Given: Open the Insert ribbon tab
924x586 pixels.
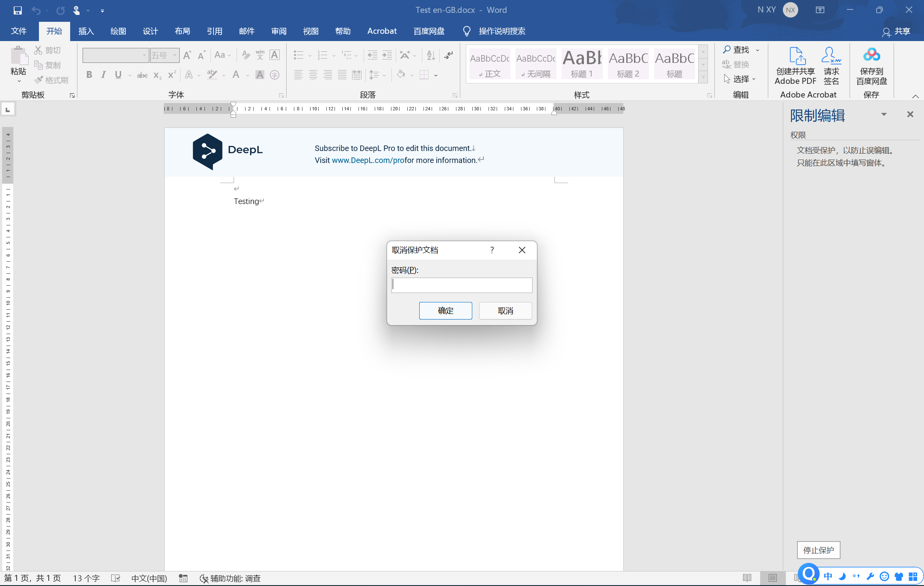Looking at the screenshot, I should pos(86,31).
